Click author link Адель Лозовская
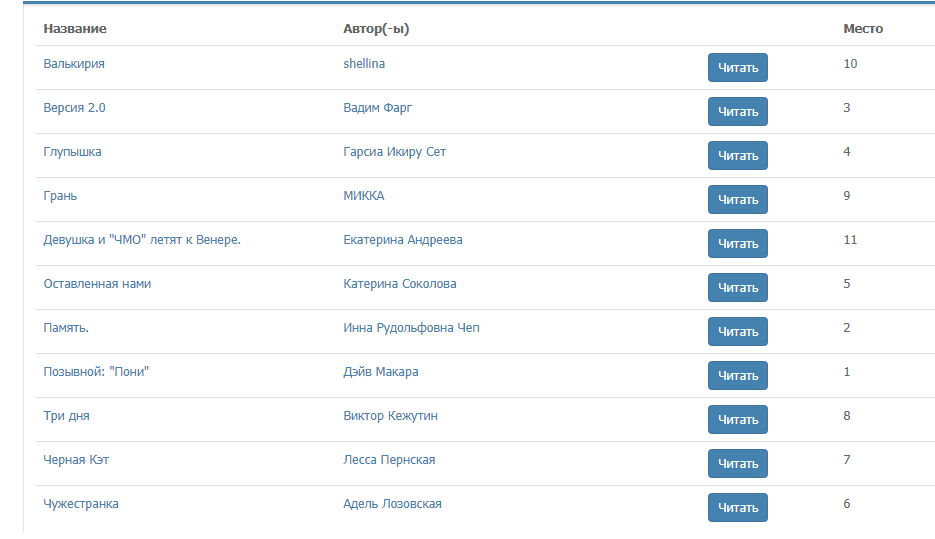Screen dimensions: 935x539 [392, 504]
